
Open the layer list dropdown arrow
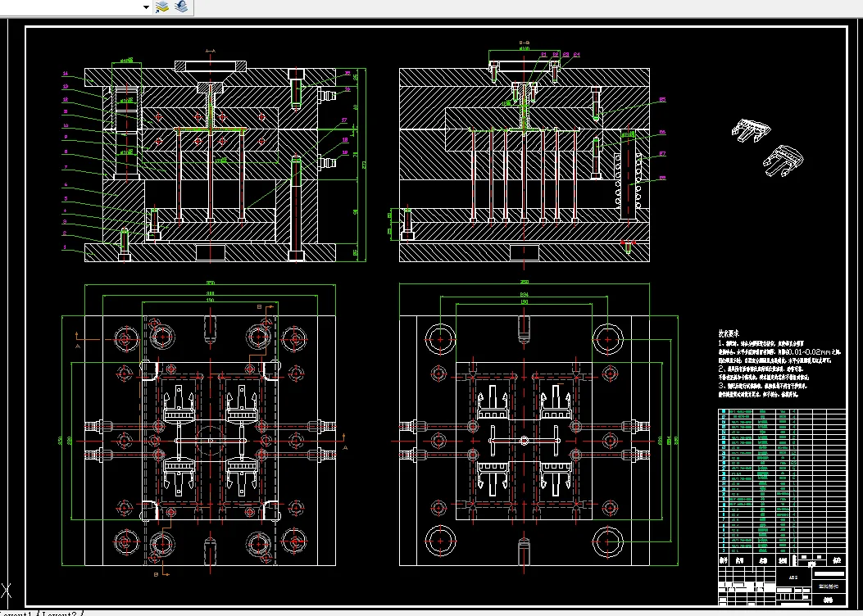(147, 7)
